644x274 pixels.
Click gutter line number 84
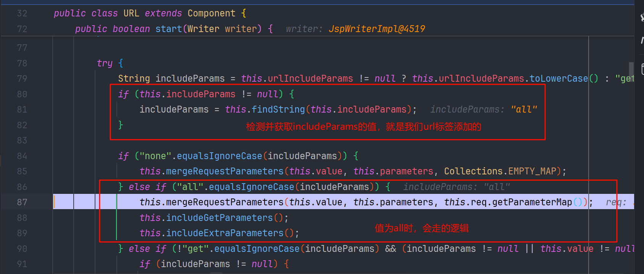22,156
